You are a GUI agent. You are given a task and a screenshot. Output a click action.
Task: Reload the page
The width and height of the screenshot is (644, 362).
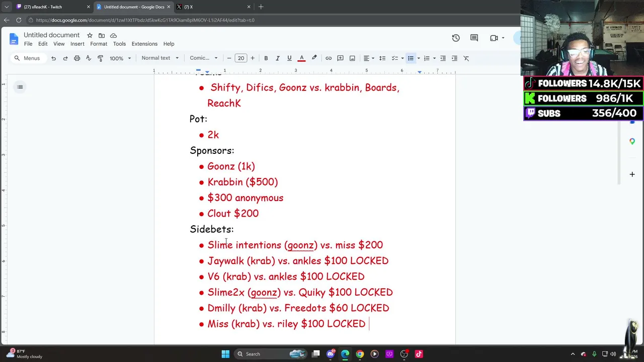(19, 20)
